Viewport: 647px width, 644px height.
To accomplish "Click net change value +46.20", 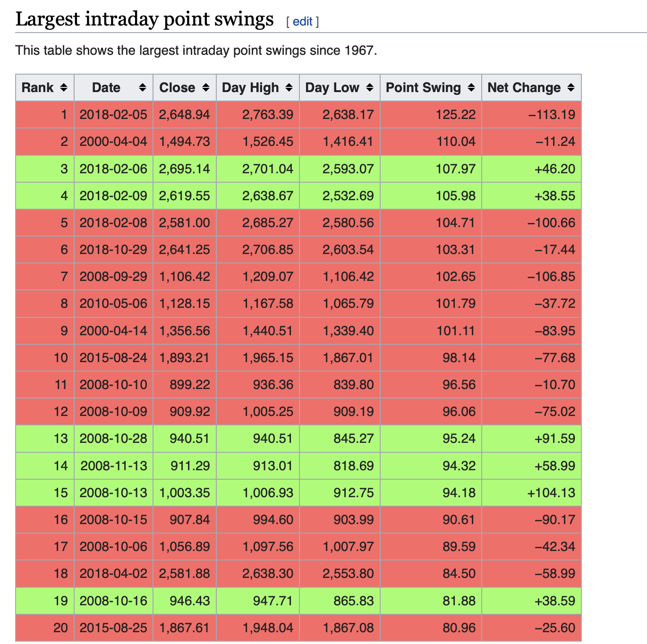I will [x=554, y=169].
